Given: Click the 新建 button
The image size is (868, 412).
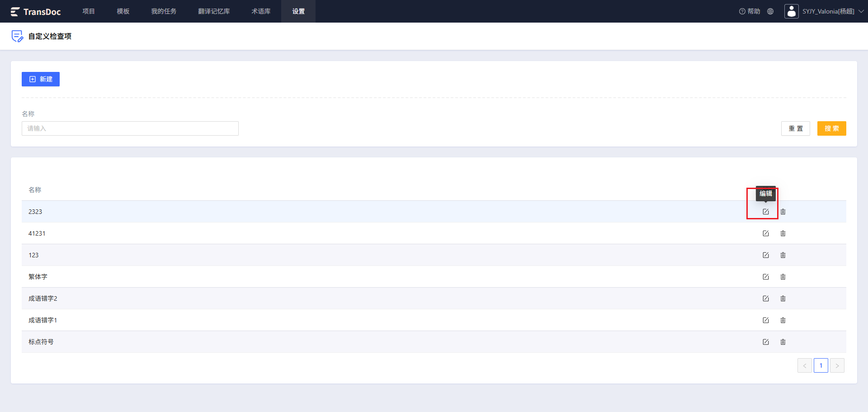Looking at the screenshot, I should click(41, 79).
